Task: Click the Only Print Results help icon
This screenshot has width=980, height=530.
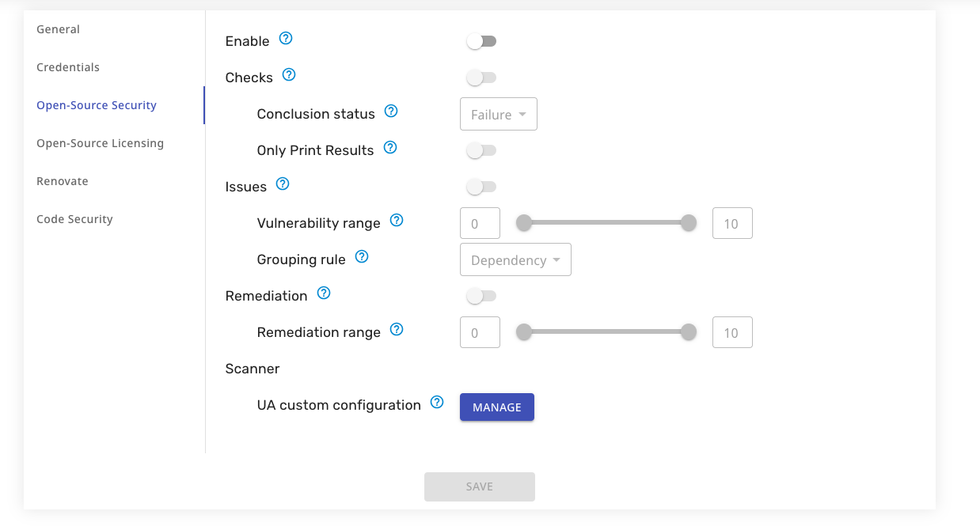Action: tap(390, 148)
